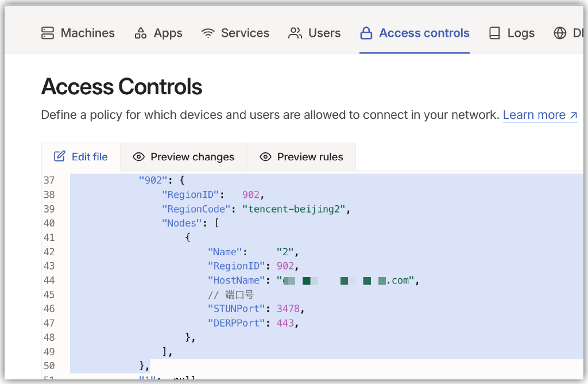Click the Access controls lock icon
Screen dimensions: 588x384
[366, 33]
